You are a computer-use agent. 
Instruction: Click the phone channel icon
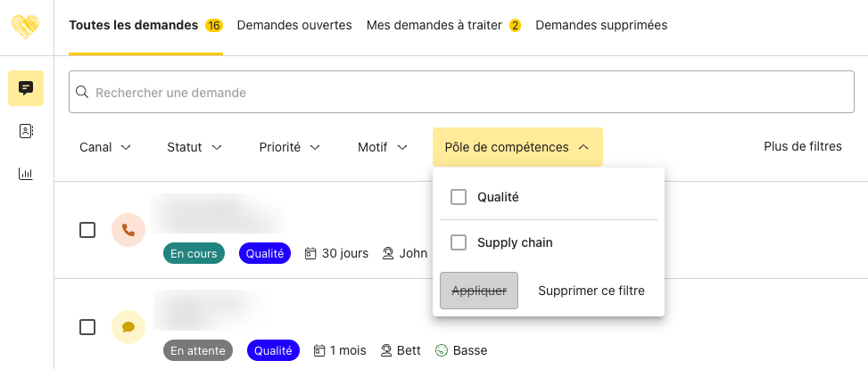coord(128,230)
